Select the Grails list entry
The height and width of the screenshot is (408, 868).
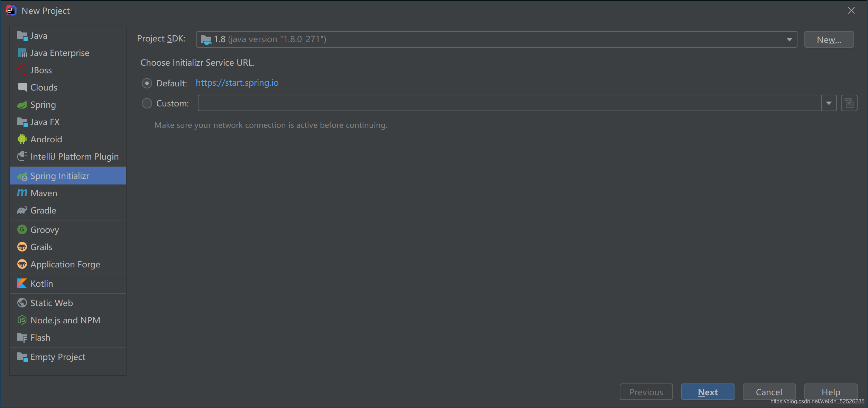pyautogui.click(x=68, y=247)
